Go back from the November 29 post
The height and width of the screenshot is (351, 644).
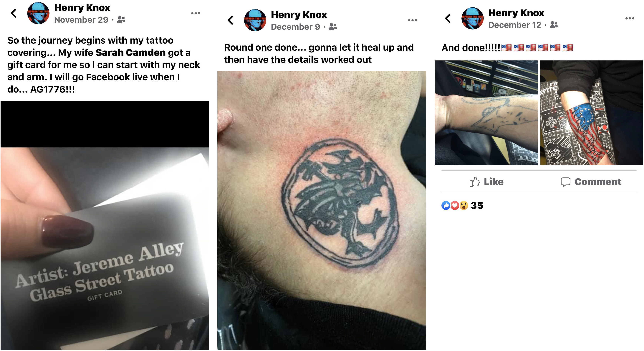coord(14,13)
